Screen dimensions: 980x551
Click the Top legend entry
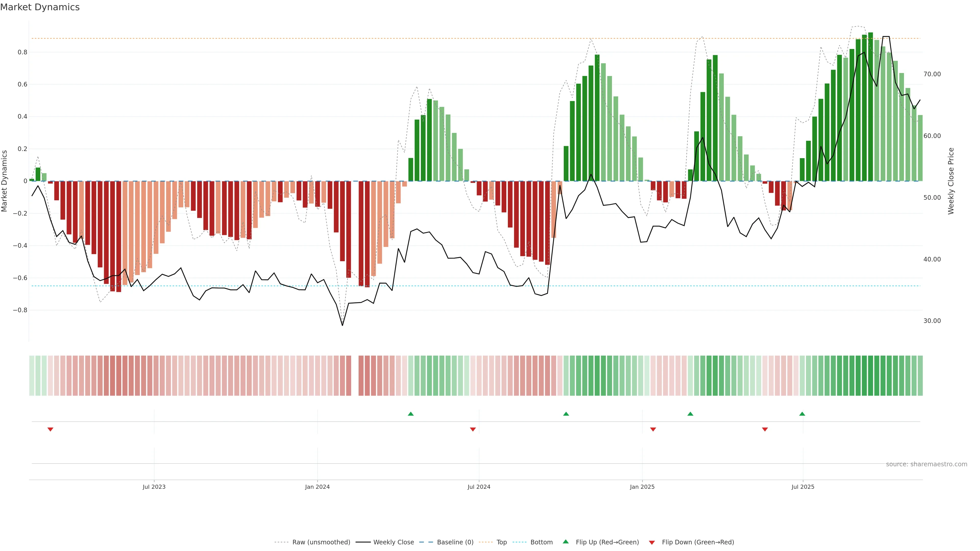tap(501, 542)
